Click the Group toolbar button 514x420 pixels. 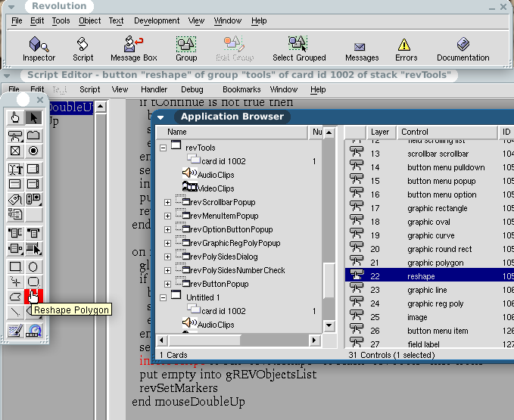[186, 48]
